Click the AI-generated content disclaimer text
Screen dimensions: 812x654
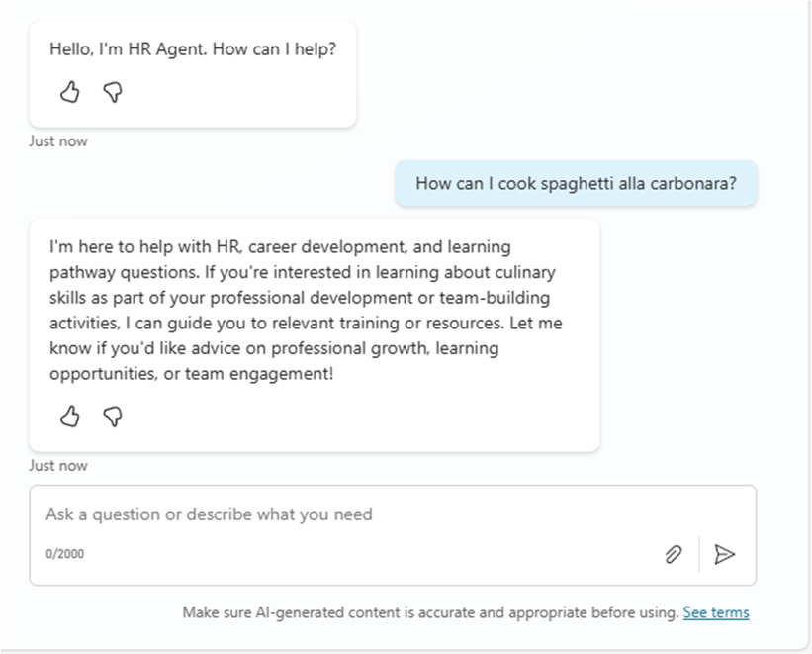[x=430, y=612]
